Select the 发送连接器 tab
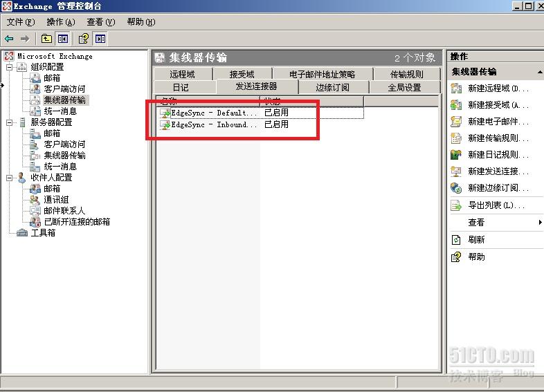The width and height of the screenshot is (544, 392). [x=257, y=86]
